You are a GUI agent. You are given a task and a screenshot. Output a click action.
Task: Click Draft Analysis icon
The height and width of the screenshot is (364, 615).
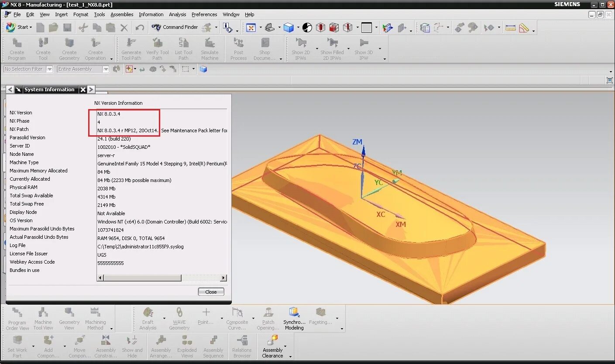[x=148, y=319]
